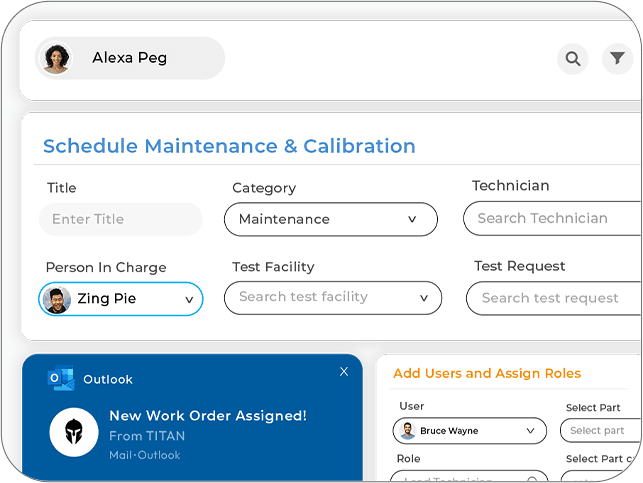643x483 pixels.
Task: Open the filter funnel icon
Action: [x=618, y=59]
